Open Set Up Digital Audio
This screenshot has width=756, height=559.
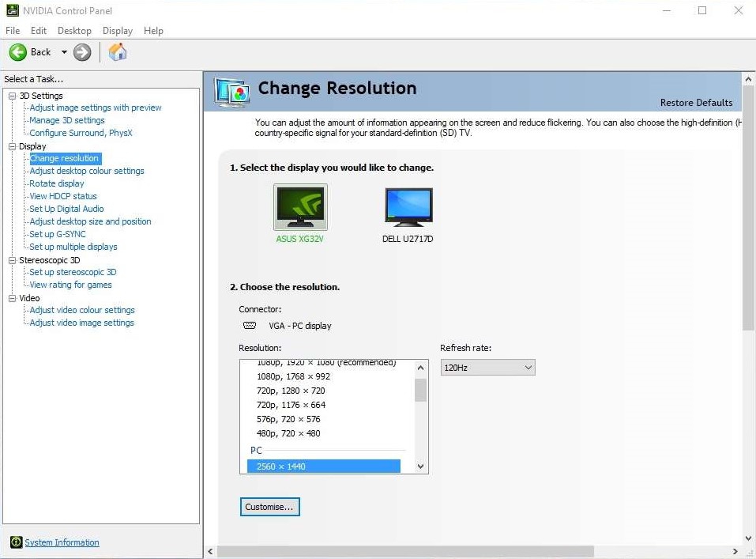(66, 209)
